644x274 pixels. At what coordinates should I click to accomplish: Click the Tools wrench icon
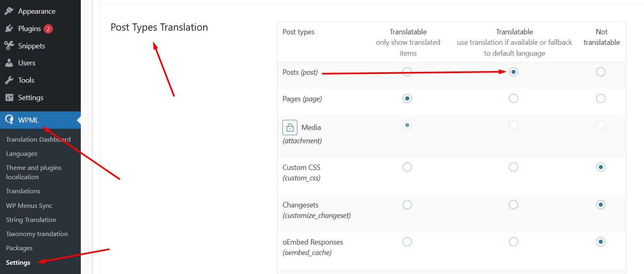(9, 80)
